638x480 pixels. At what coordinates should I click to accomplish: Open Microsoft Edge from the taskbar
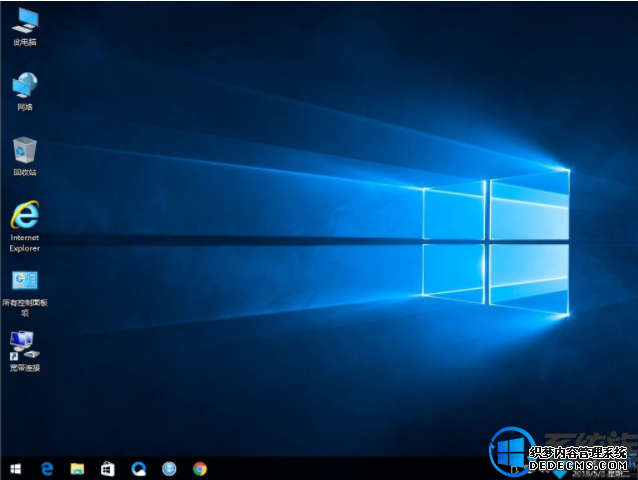[47, 469]
